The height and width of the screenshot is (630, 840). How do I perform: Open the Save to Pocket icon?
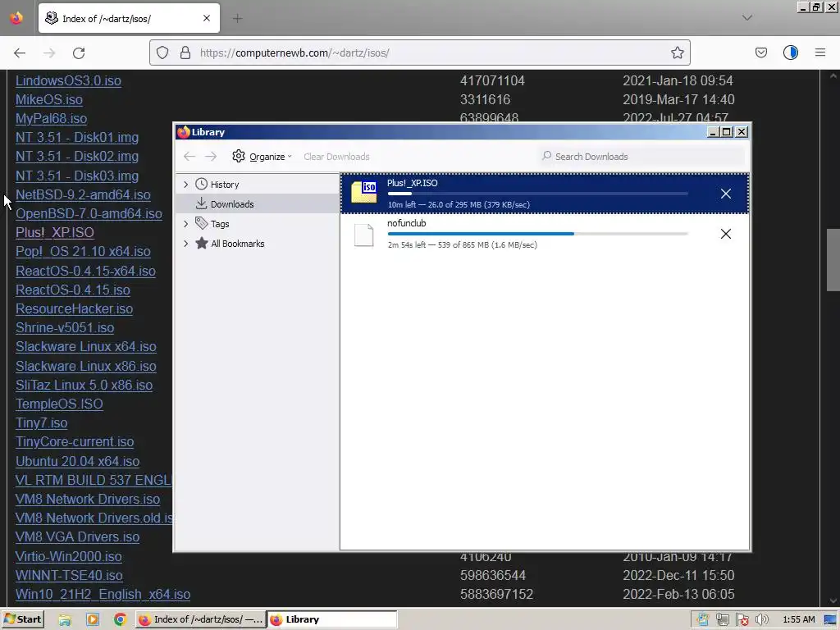pyautogui.click(x=760, y=52)
